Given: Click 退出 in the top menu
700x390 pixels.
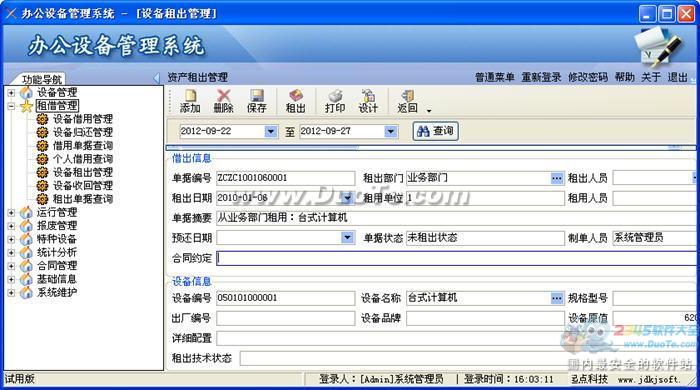Looking at the screenshot, I should [677, 77].
